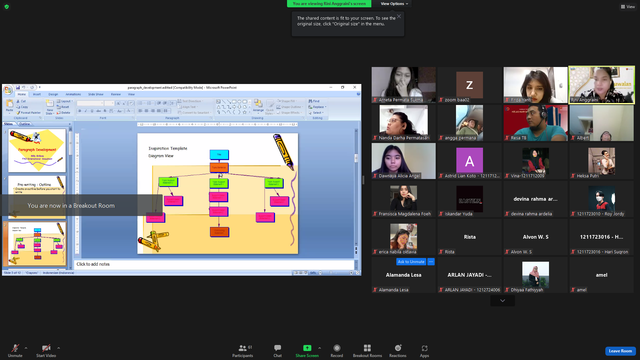Viewport: 640px width, 360px height.
Task: Open Zoom Apps
Action: (x=424, y=350)
